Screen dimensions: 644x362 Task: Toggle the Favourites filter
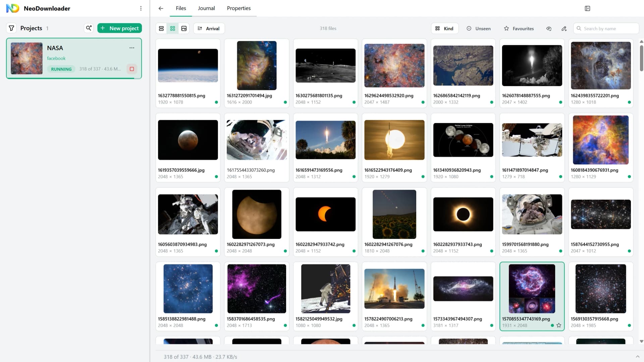pos(519,29)
